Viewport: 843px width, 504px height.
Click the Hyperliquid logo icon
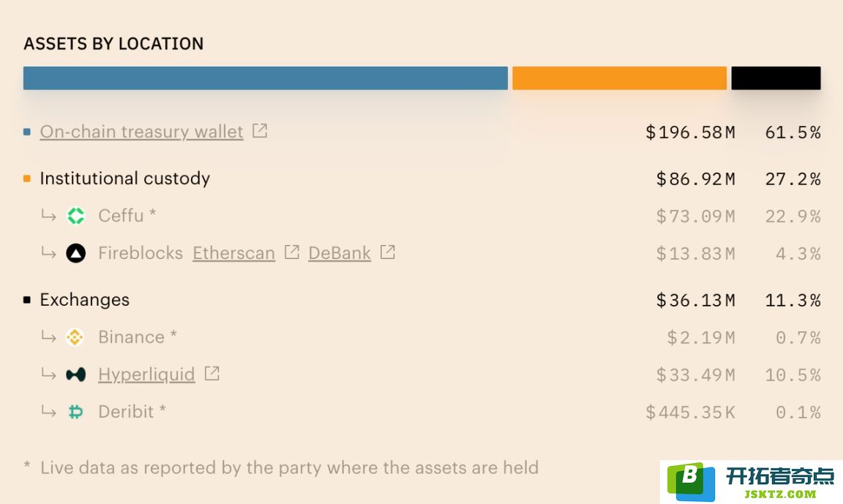pos(76,375)
